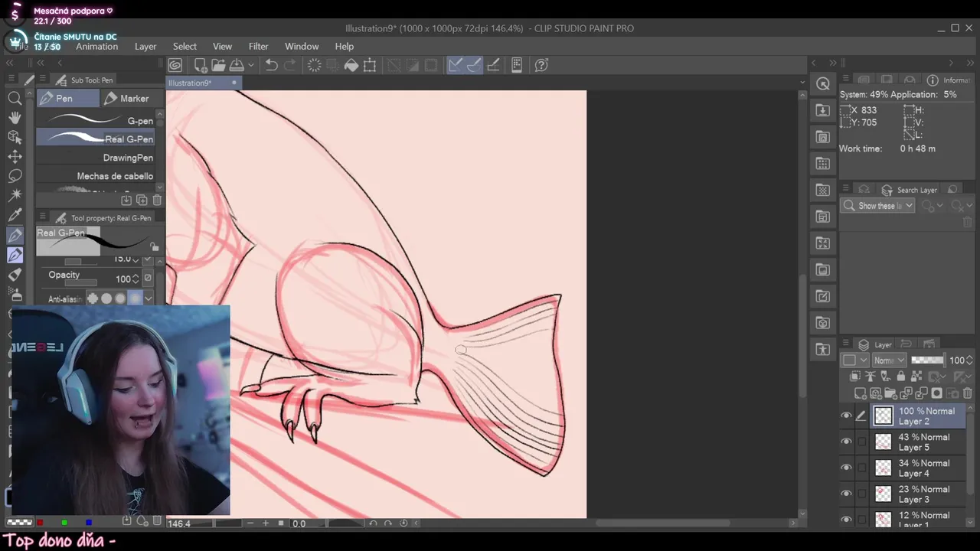The image size is (980, 551).
Task: Select the Operation object cube tool
Action: (x=15, y=137)
